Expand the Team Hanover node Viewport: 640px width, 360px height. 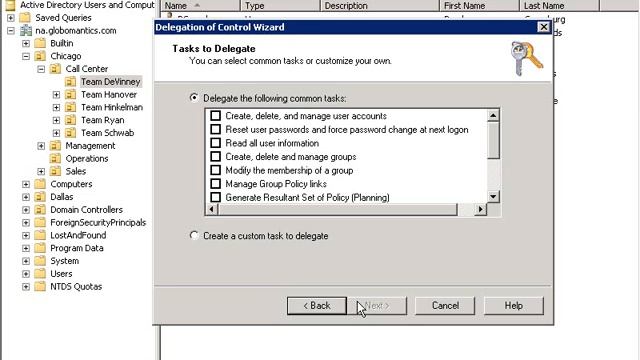click(x=56, y=95)
